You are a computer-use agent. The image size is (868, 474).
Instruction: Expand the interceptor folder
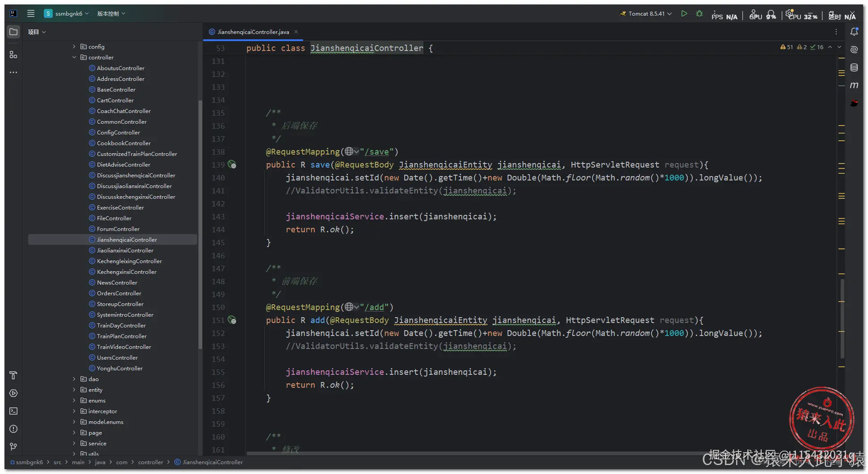tap(74, 411)
